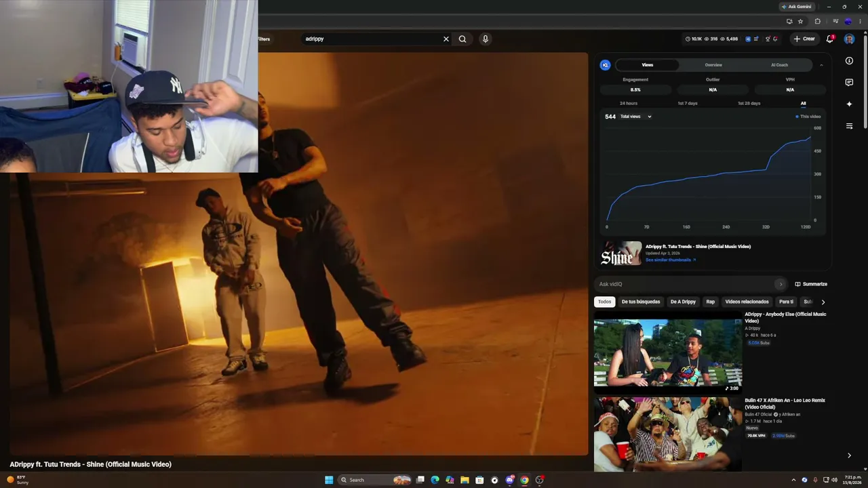Viewport: 868px width, 488px height.
Task: Click See similar thumbnails link
Action: click(670, 260)
